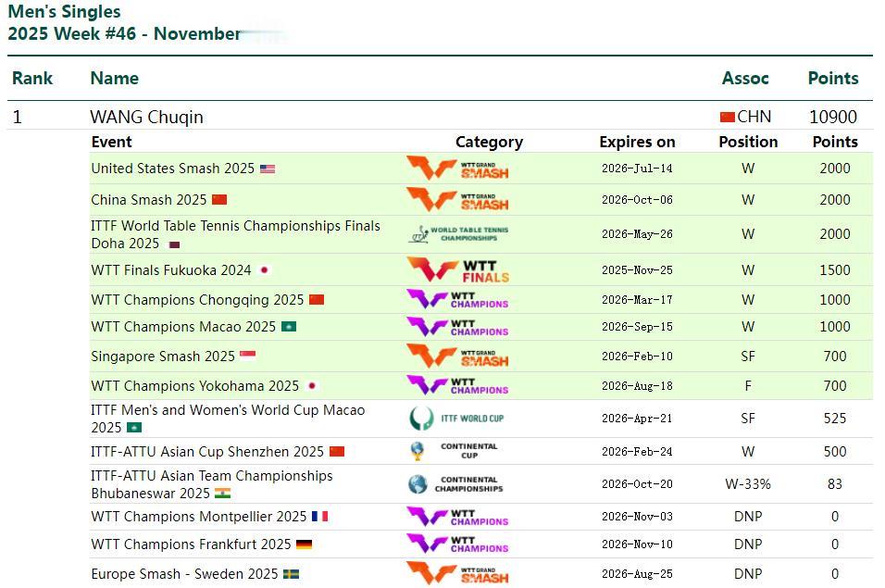Click the Sweden flag beside Europe Smash
Screen dimensions: 885x588
(x=292, y=574)
